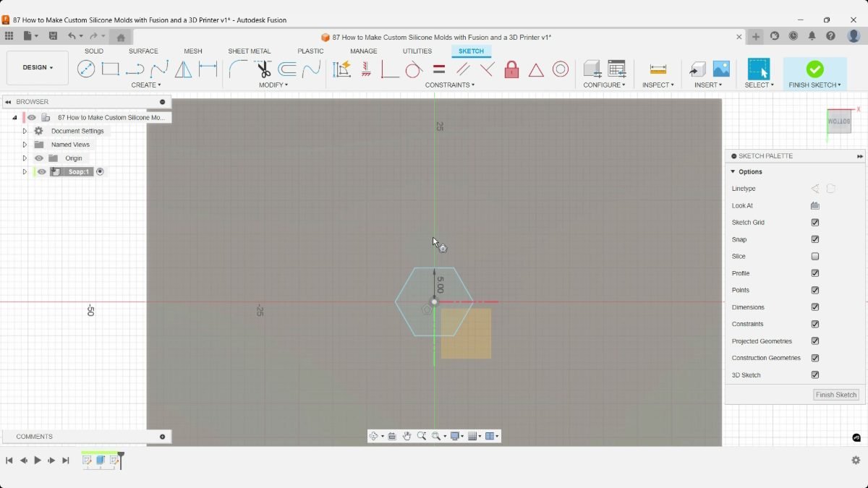Hide the Soap:1 component via eye icon
The image size is (868, 488).
[x=42, y=171]
